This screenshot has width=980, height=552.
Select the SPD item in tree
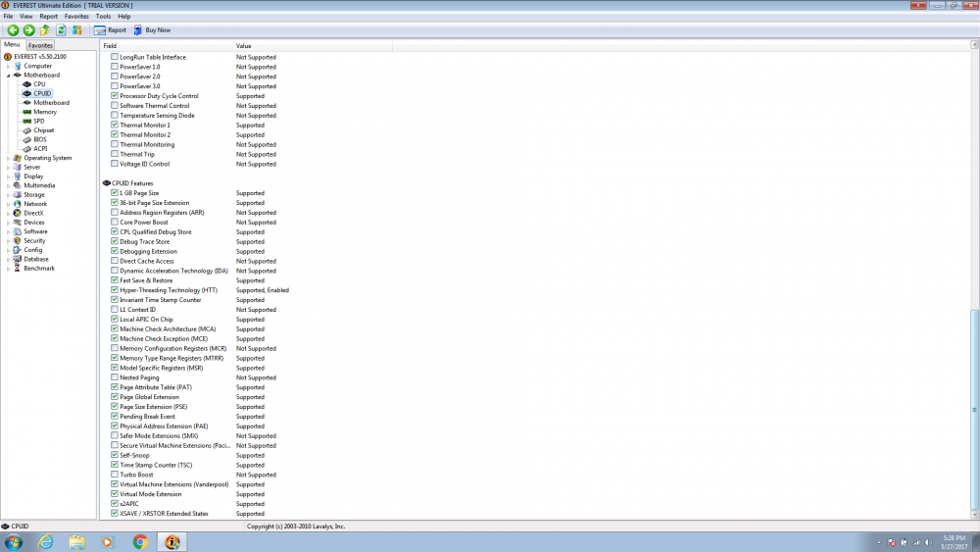39,122
